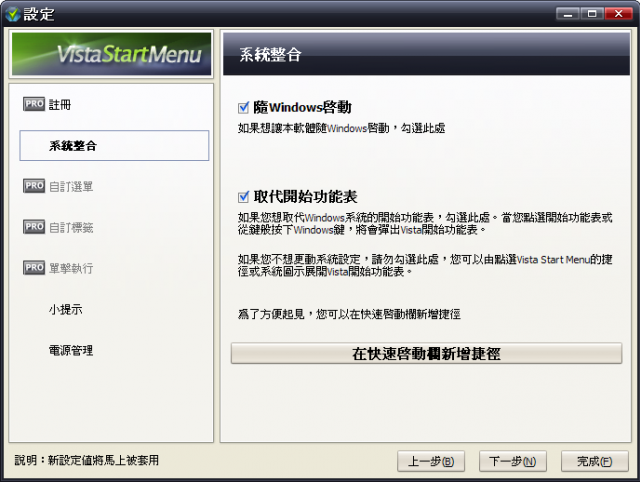Open the 小提示 page
The width and height of the screenshot is (640, 482).
(65, 309)
